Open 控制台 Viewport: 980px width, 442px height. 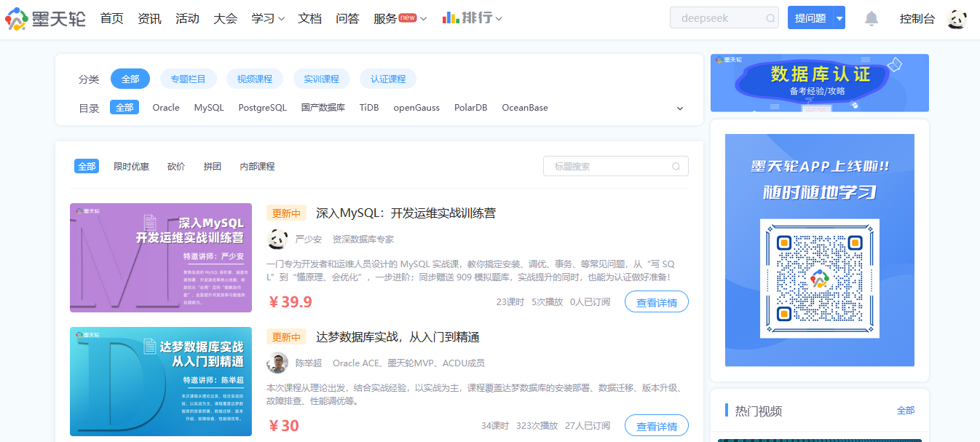917,19
